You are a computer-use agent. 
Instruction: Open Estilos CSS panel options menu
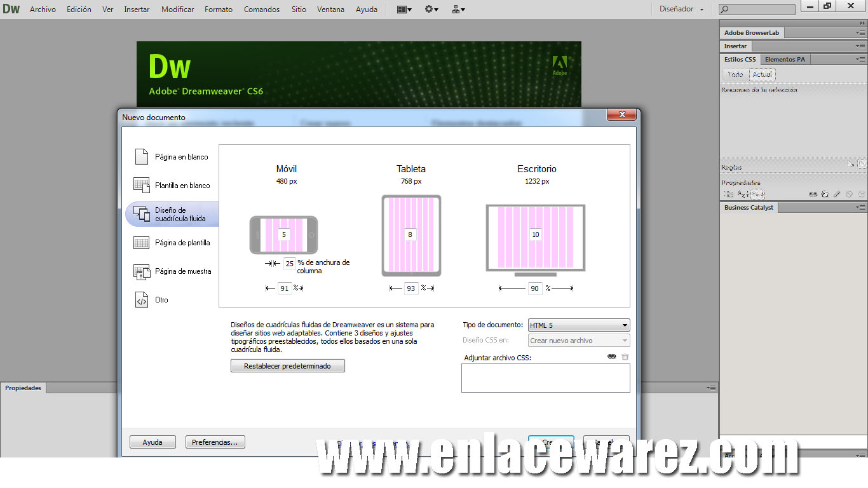[x=860, y=59]
